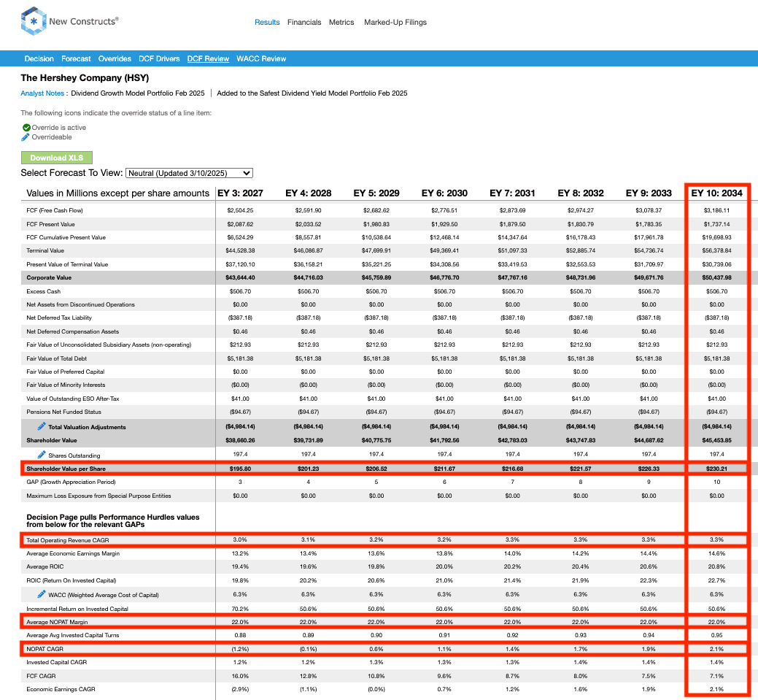Open the Overrides page
This screenshot has width=758, height=700.
115,58
